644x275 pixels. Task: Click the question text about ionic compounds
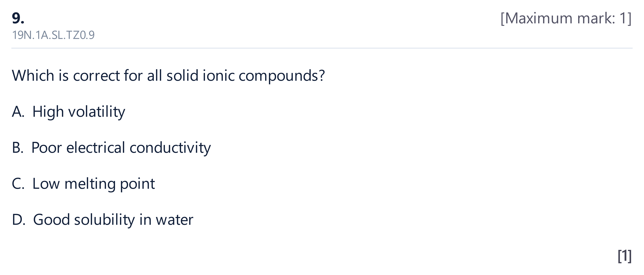[x=168, y=75]
